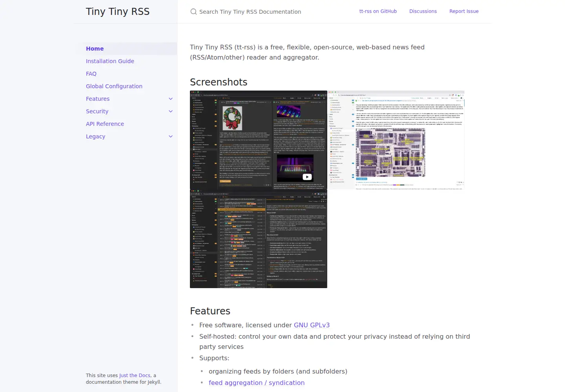Open the API Reference page
The image size is (565, 392).
(105, 124)
